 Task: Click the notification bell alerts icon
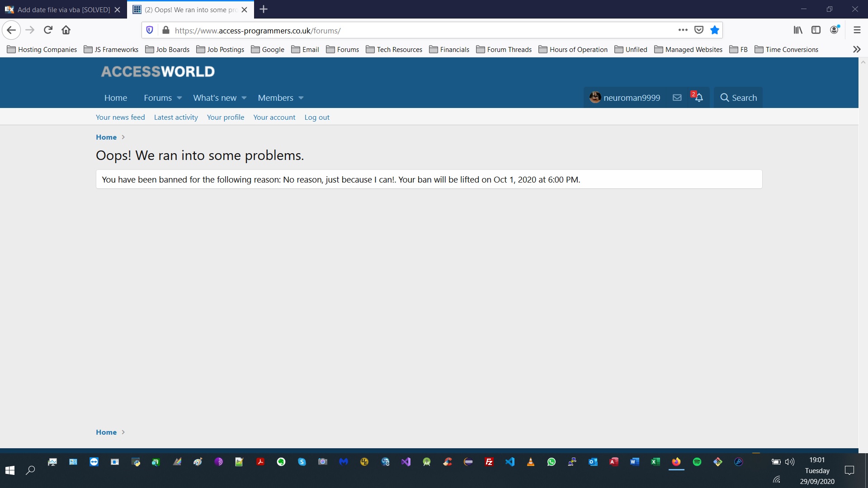tap(698, 98)
